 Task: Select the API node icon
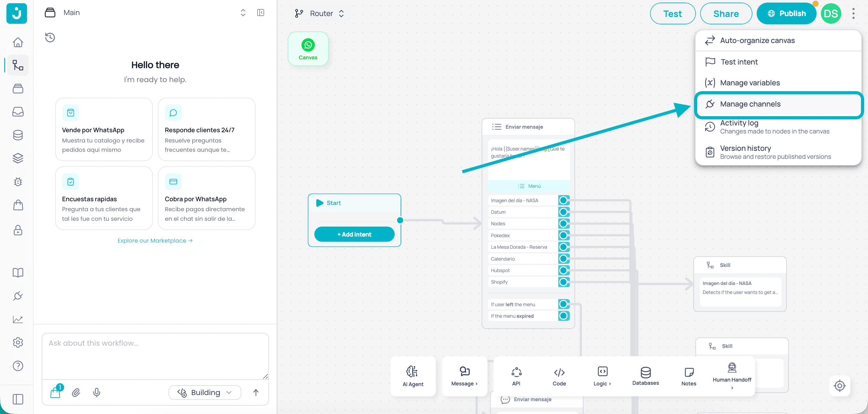pyautogui.click(x=516, y=372)
